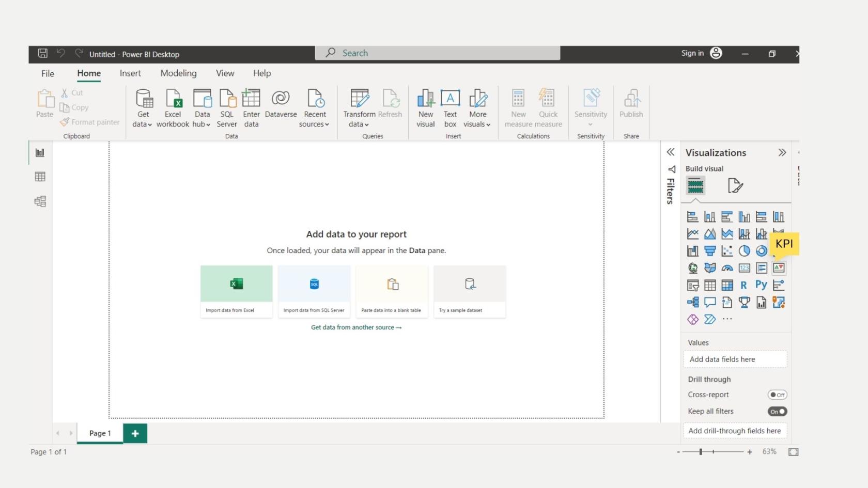The height and width of the screenshot is (488, 868).
Task: Add the Gauge visual
Action: [x=727, y=268]
